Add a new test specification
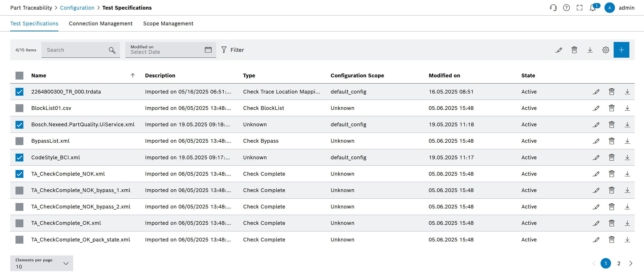 pos(621,50)
